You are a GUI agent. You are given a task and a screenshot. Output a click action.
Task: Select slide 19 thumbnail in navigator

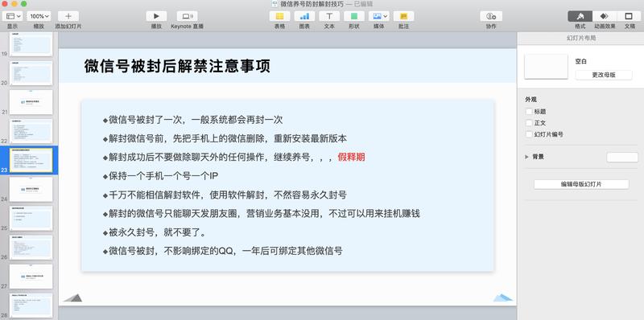click(x=31, y=44)
